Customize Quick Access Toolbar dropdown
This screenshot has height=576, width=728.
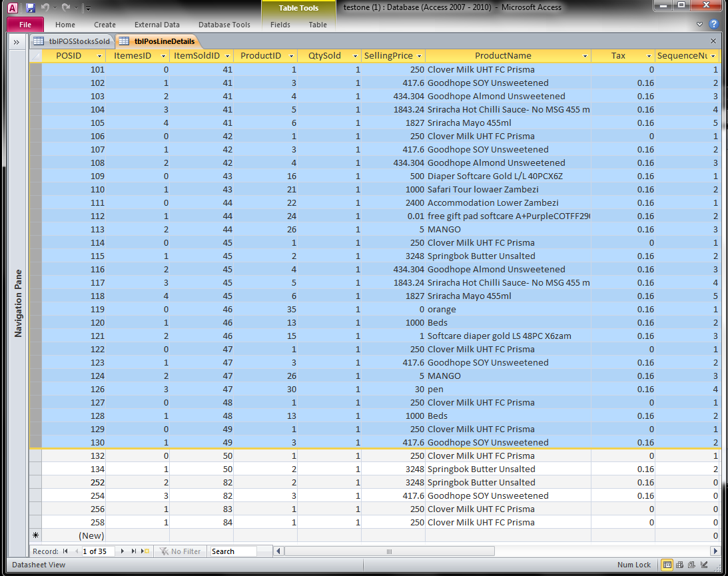(89, 9)
